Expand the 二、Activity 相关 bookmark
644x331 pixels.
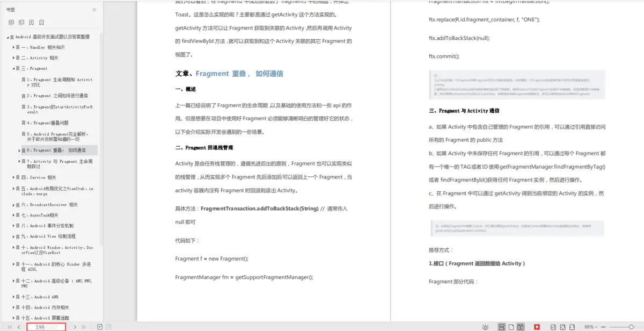coord(14,57)
